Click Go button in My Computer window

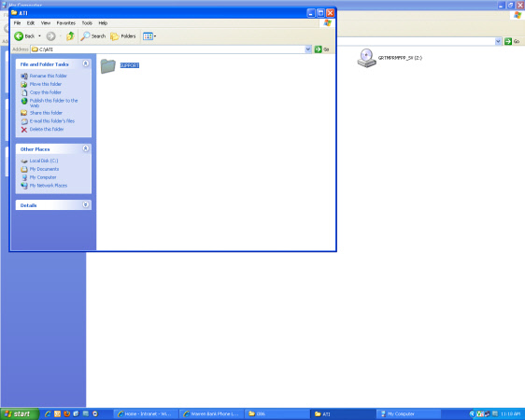point(512,41)
